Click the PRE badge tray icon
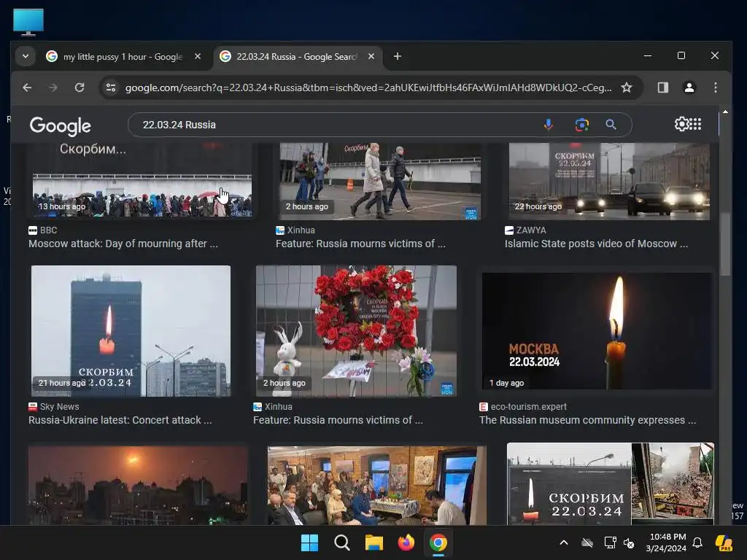Image resolution: width=747 pixels, height=560 pixels. (x=724, y=542)
